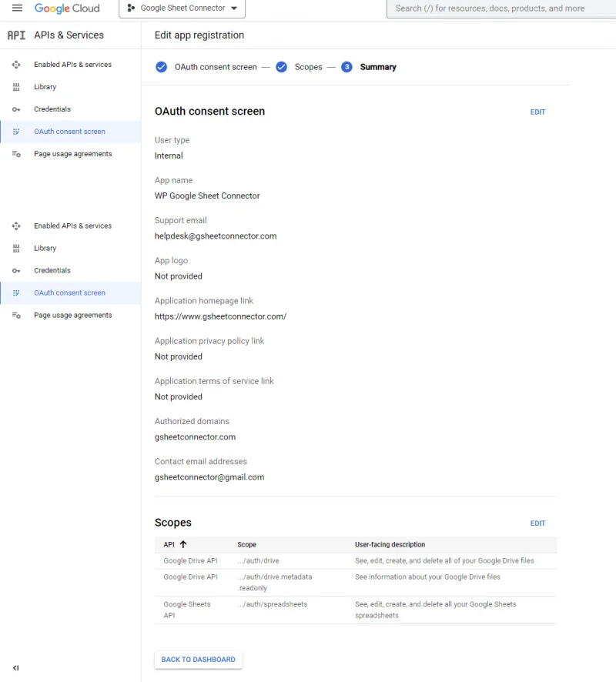Click the Google Sheets API table cell

coord(187,610)
